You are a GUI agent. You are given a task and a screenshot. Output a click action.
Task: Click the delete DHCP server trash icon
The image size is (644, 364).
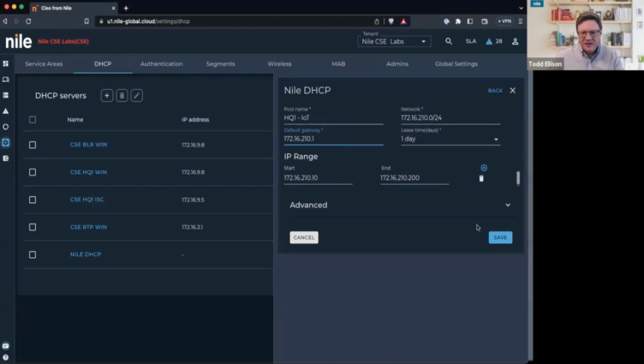click(122, 96)
